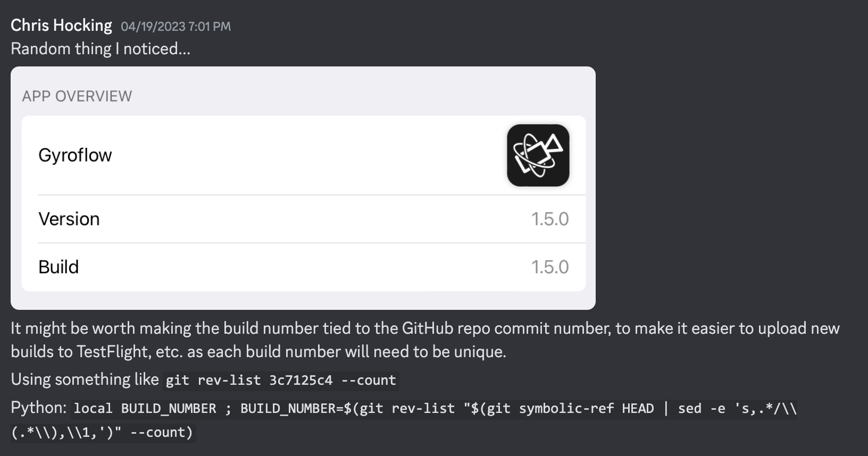Image resolution: width=868 pixels, height=456 pixels.
Task: Click the Gyroflow app icon
Action: tap(538, 155)
